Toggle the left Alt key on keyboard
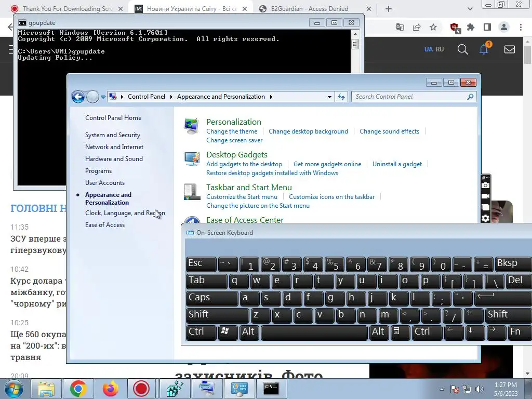 point(249,332)
